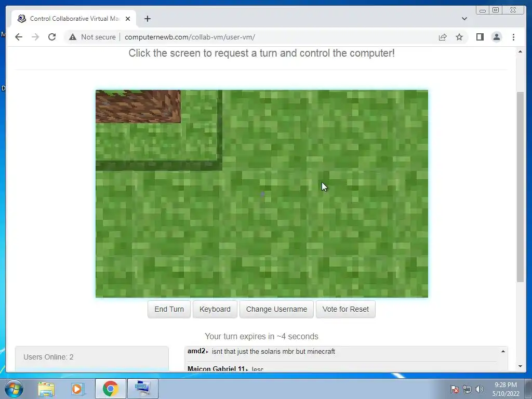This screenshot has width=532, height=399.
Task: Click the page scroll down arrow
Action: point(520,366)
